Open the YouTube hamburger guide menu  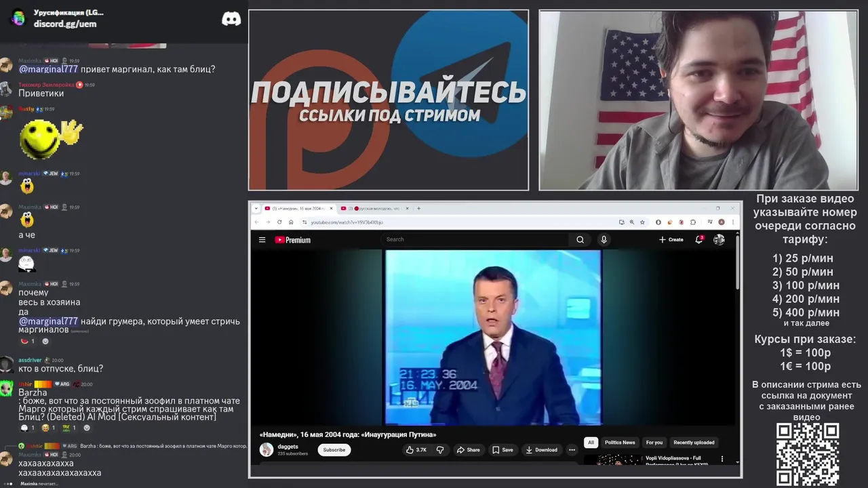[262, 240]
